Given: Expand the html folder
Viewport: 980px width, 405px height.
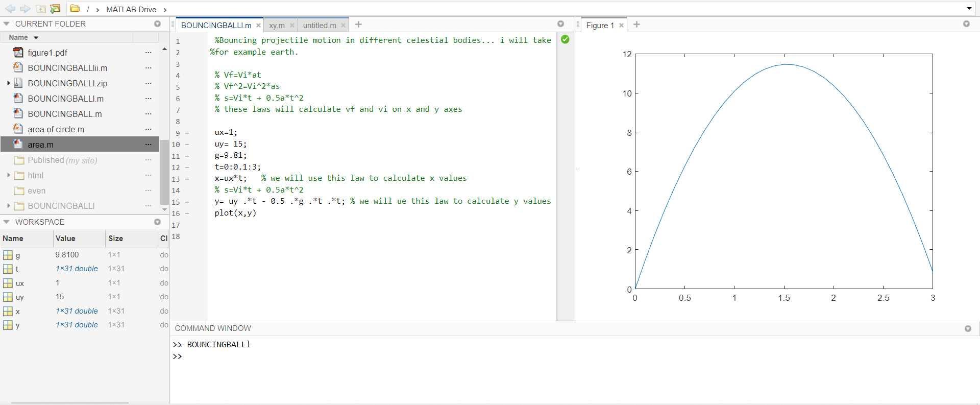Looking at the screenshot, I should (8, 175).
